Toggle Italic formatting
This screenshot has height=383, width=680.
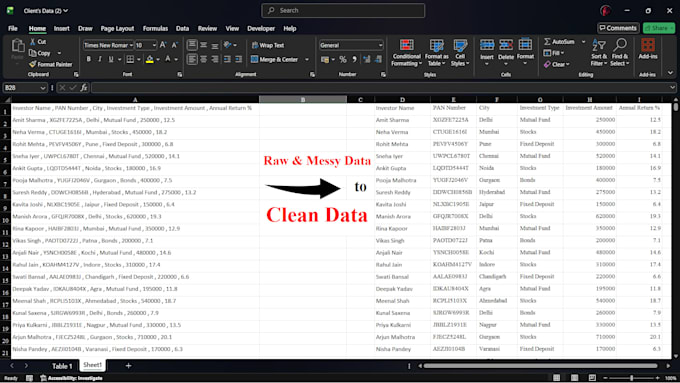[100, 59]
